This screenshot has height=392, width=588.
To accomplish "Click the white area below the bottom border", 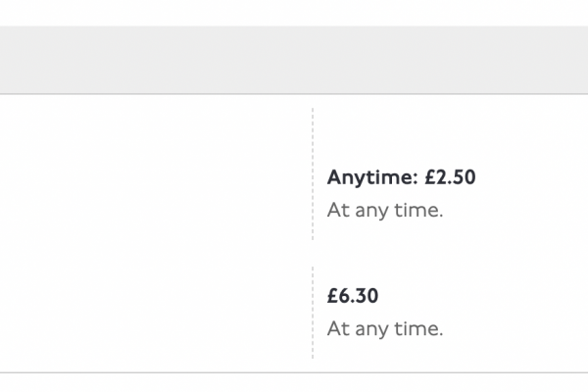I will pos(294,383).
